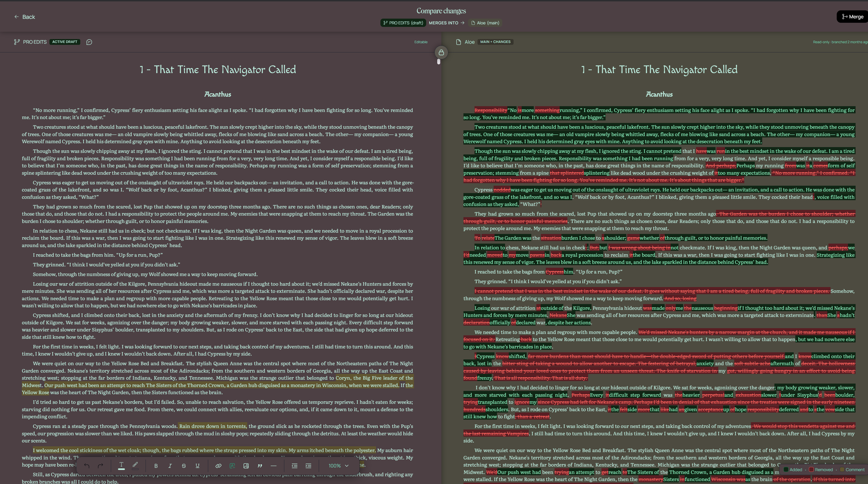Click the Removed legend swatch

click(x=811, y=470)
